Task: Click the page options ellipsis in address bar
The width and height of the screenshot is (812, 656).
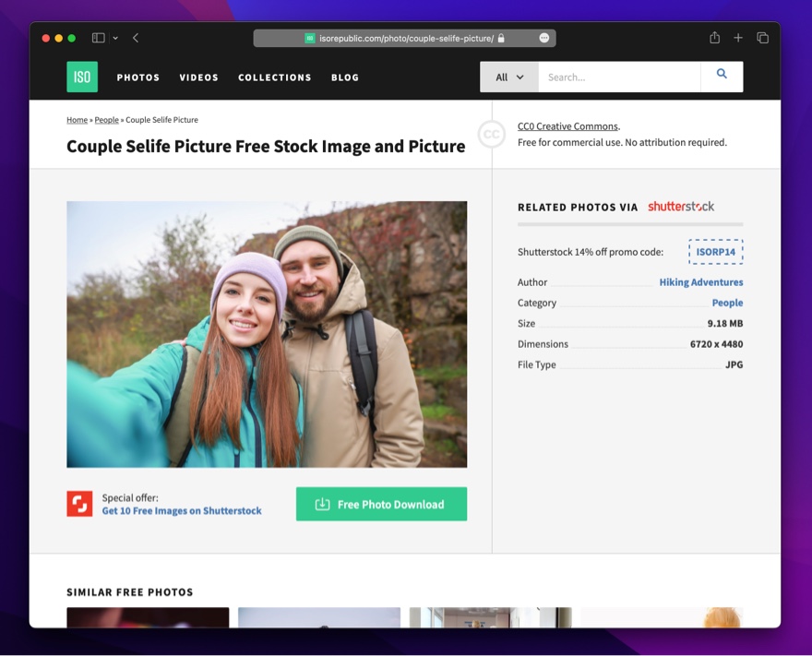Action: point(544,38)
